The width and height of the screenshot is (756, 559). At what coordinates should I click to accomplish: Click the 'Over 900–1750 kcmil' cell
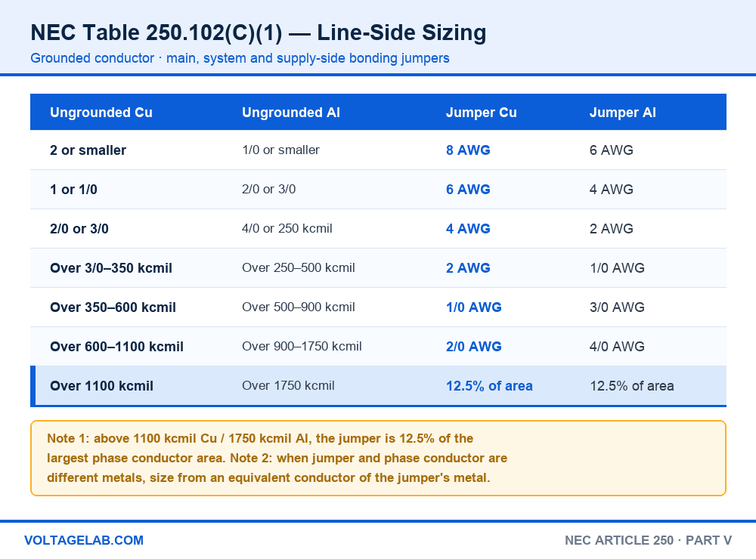[302, 347]
